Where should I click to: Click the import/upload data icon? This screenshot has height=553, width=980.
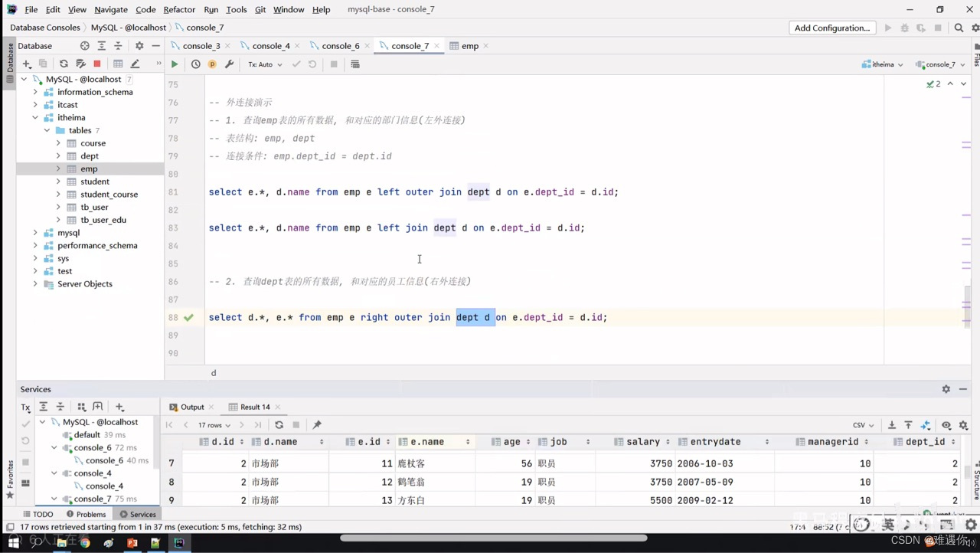908,425
